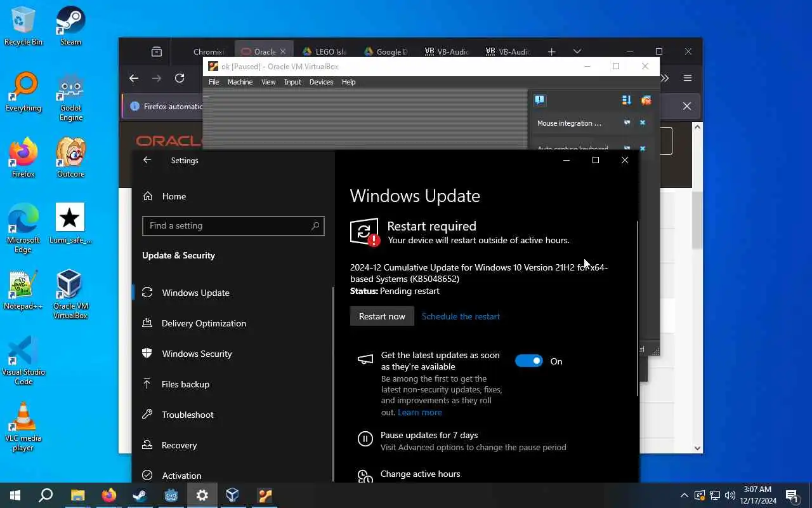This screenshot has height=508, width=812.
Task: Open the Firefox desktop shortcut
Action: tap(23, 159)
